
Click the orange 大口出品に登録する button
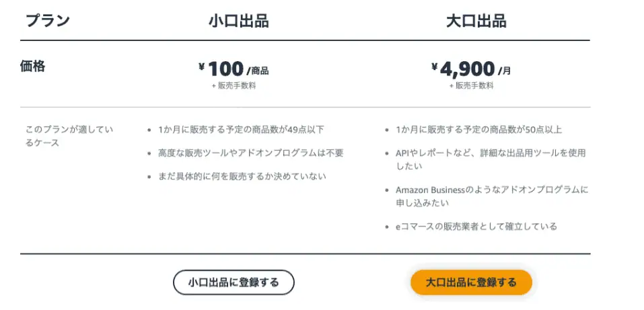pos(471,282)
